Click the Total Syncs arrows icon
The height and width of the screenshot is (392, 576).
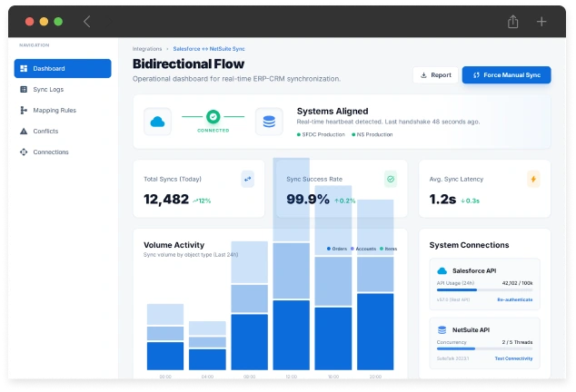click(x=248, y=179)
